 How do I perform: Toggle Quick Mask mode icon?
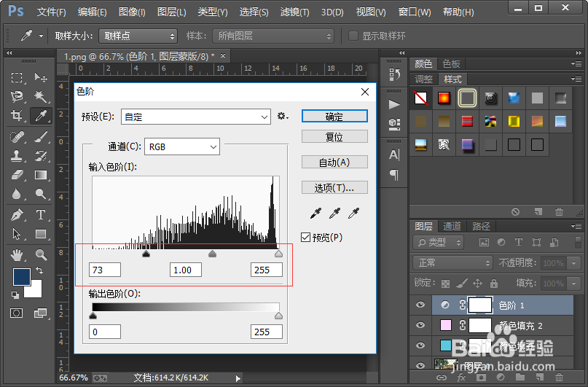coord(17,313)
